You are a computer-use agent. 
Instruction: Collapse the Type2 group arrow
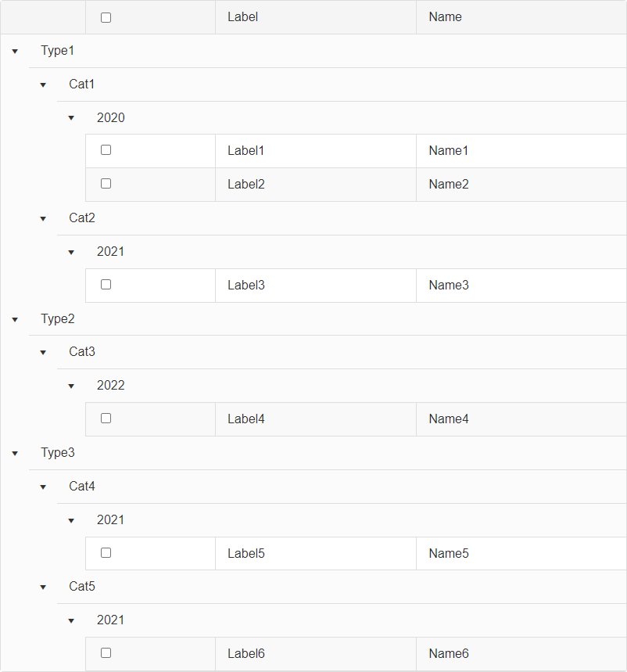click(15, 319)
